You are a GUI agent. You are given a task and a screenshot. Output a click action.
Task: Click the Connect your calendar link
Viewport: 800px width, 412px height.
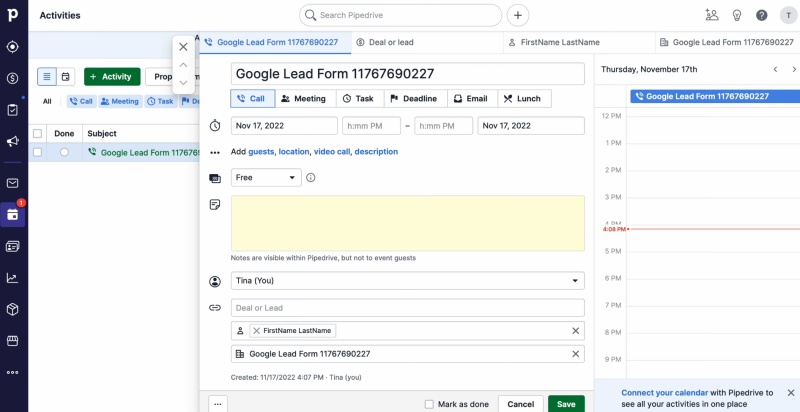click(x=664, y=393)
